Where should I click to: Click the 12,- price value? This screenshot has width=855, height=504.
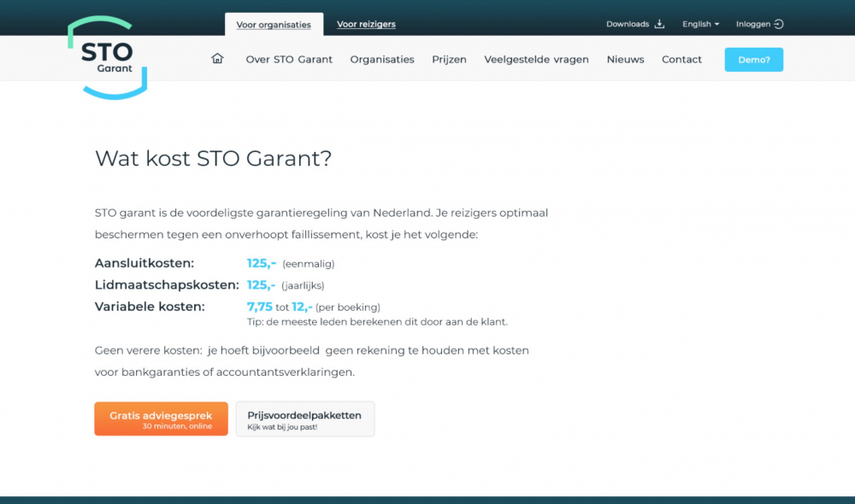pyautogui.click(x=302, y=307)
